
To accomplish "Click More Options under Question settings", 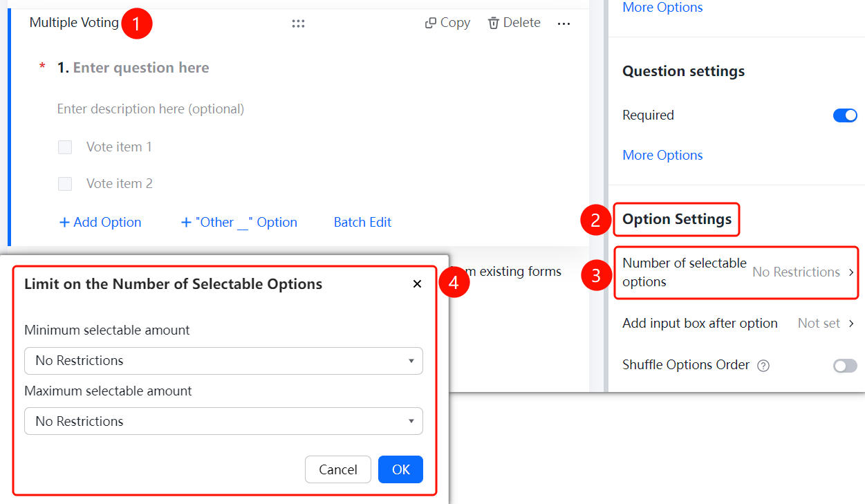I will click(x=662, y=156).
